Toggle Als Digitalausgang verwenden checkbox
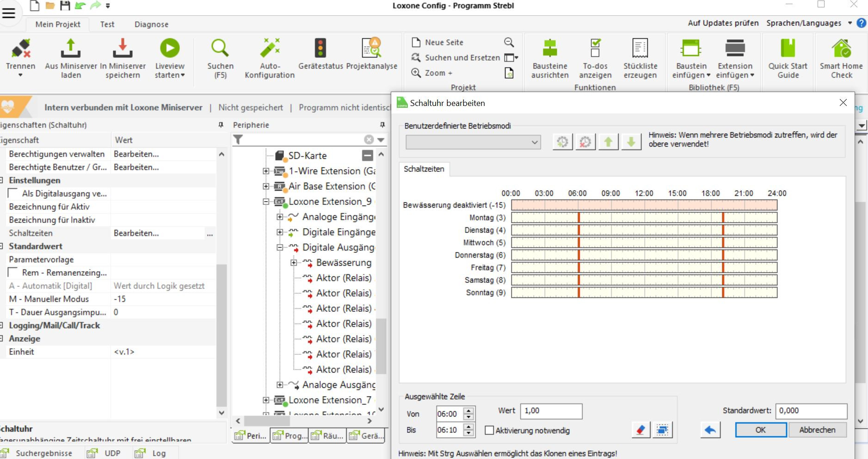Screen dimensions: 868x459 (13, 193)
